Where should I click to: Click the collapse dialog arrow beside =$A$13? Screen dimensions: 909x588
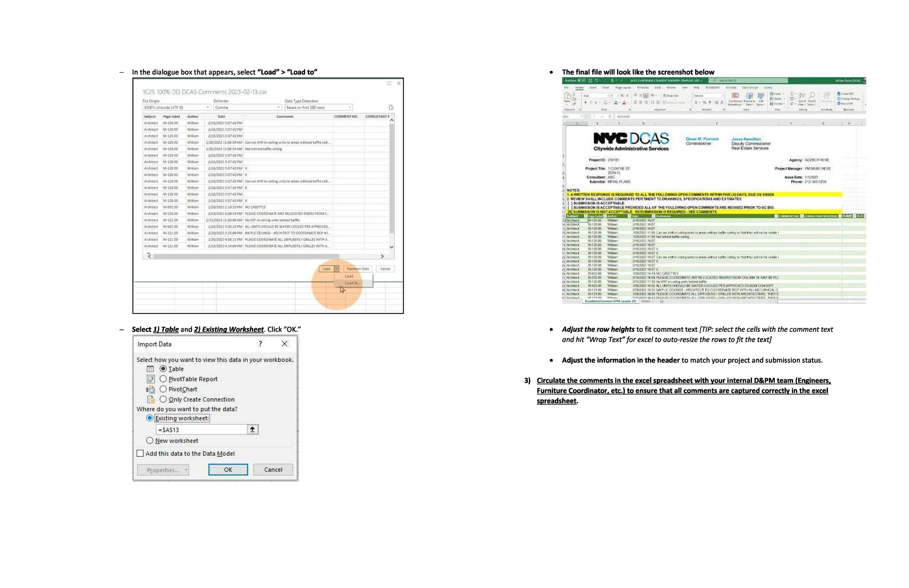click(x=252, y=429)
